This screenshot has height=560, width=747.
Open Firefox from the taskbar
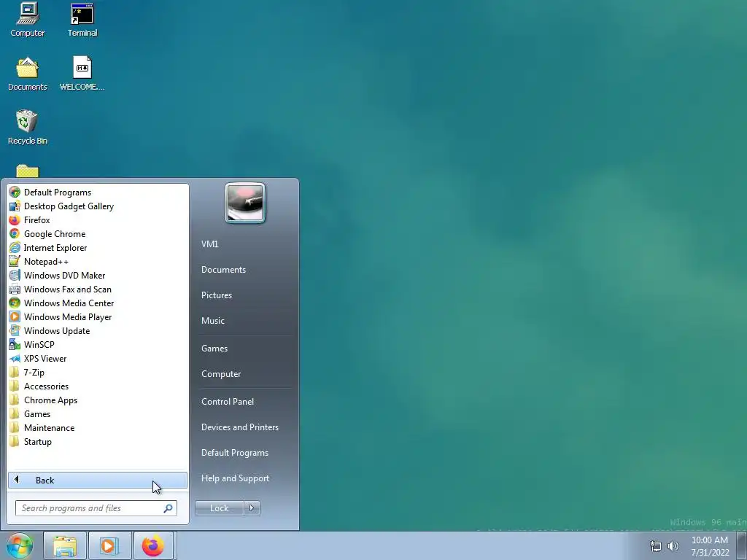click(153, 546)
